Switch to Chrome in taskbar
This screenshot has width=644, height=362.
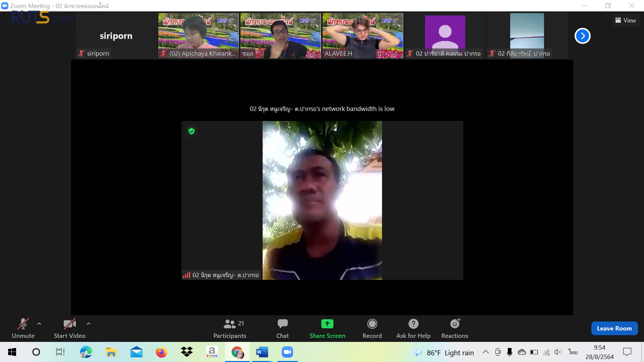237,352
